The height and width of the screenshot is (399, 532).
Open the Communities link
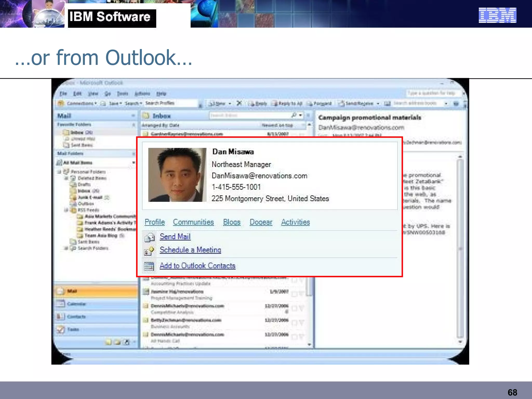tap(193, 222)
